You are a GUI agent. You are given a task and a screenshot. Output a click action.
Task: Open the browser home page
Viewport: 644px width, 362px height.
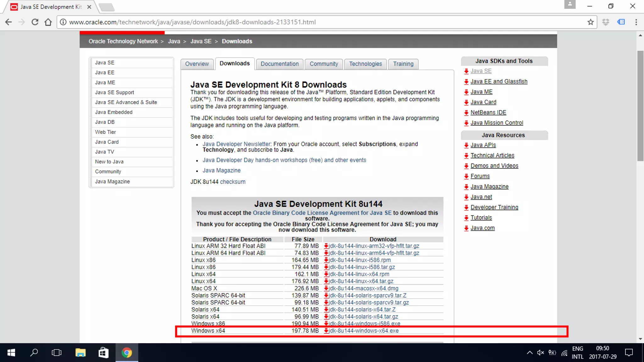[48, 22]
